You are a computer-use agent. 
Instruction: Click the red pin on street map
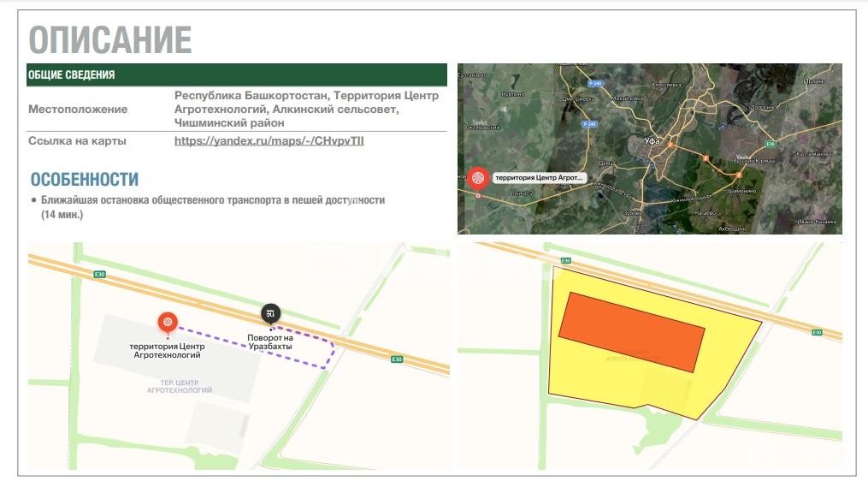(168, 322)
